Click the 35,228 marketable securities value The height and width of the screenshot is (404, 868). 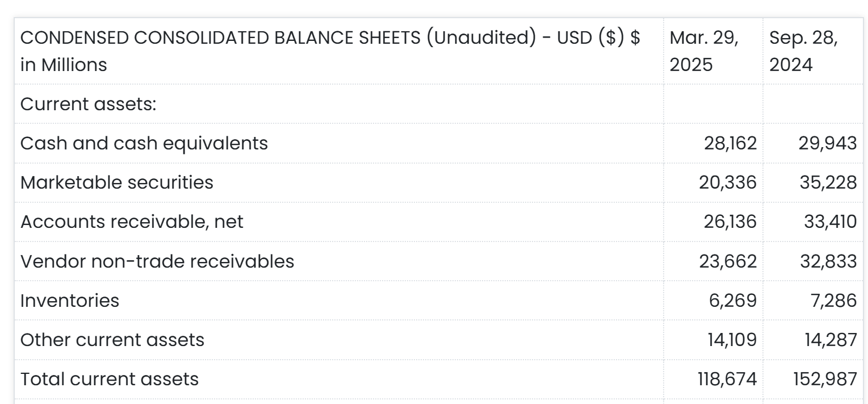[x=829, y=182]
